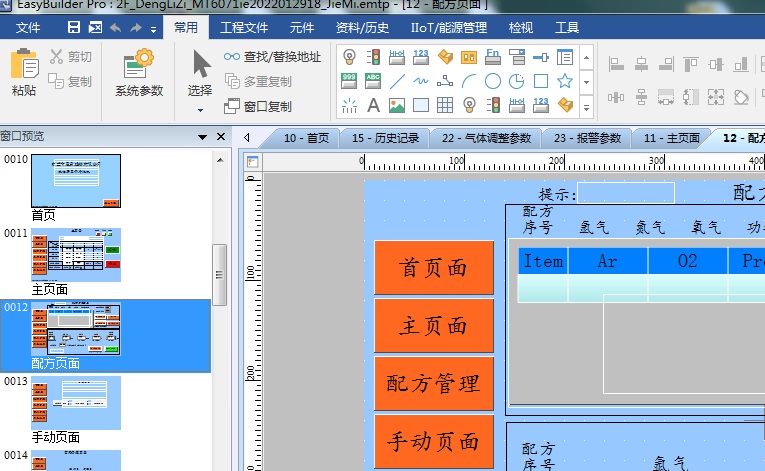The width and height of the screenshot is (765, 471).
Task: Choose the text 'A' object tool
Action: pyautogui.click(x=373, y=105)
